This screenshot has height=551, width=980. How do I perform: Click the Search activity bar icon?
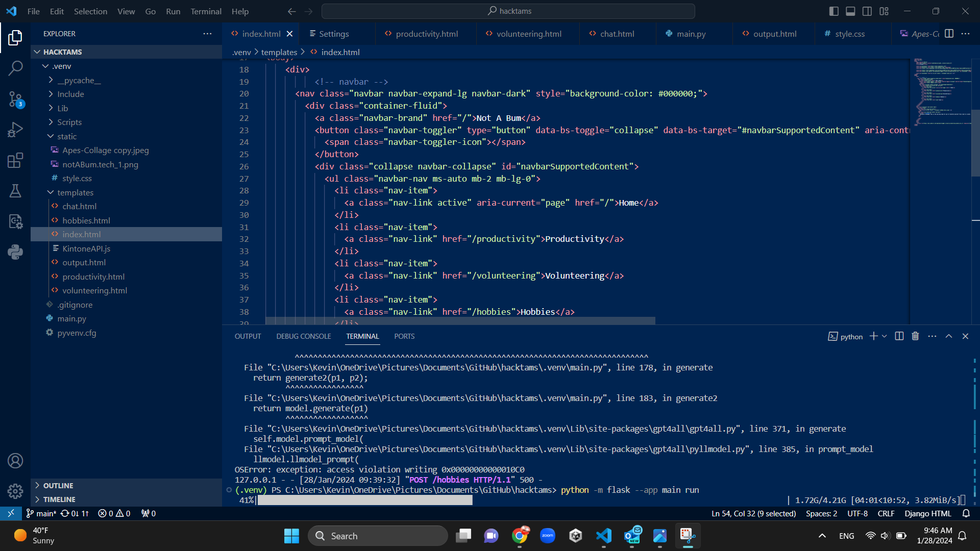[x=15, y=68]
